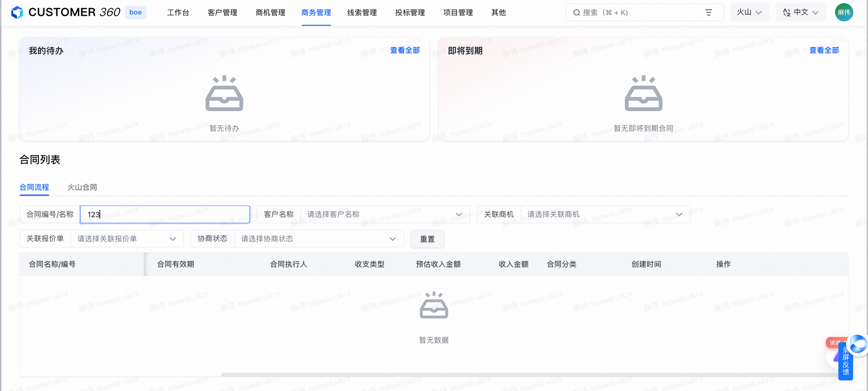Image resolution: width=868 pixels, height=391 pixels.
Task: Click the boe environment tag
Action: click(135, 12)
